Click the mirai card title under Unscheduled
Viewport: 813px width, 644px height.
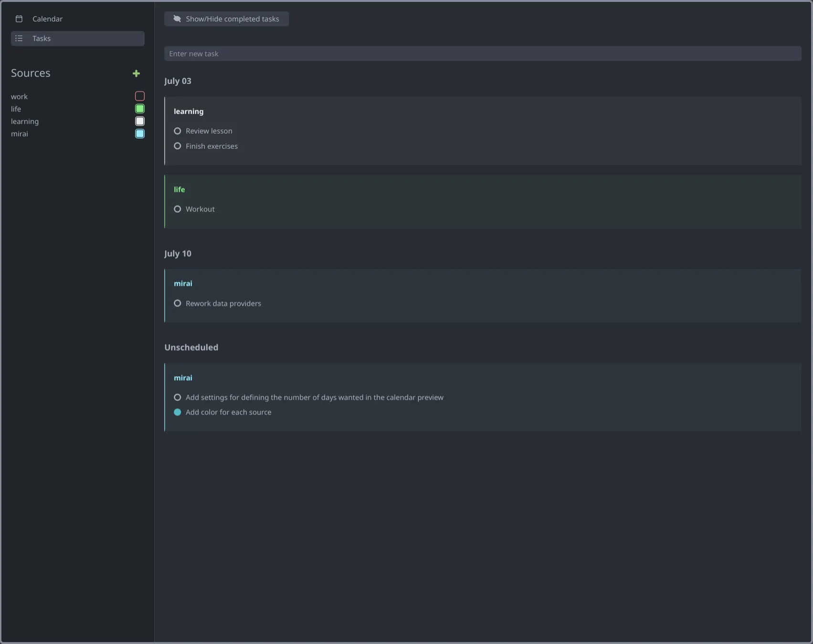(x=183, y=378)
